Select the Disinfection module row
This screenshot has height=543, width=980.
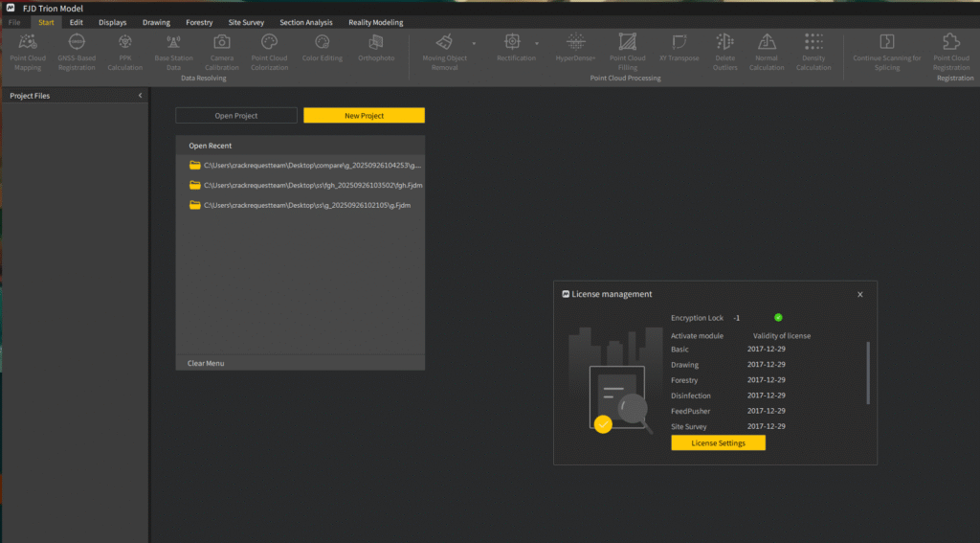pos(728,396)
